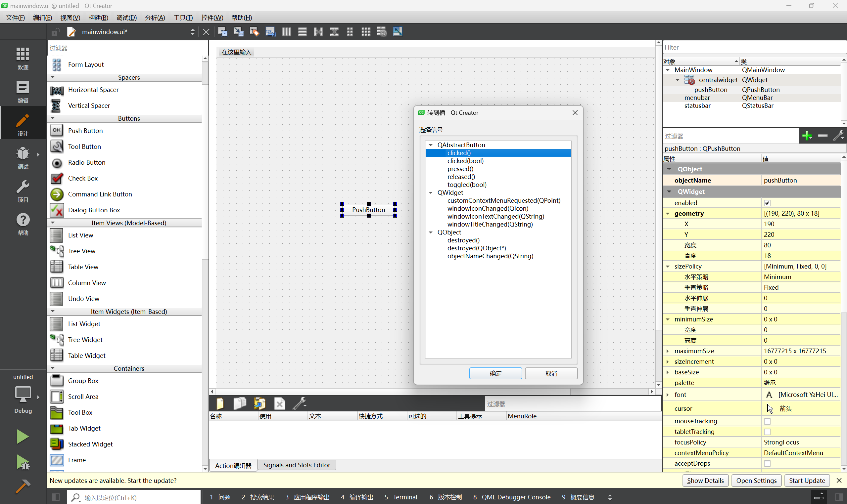Toggle the enabled property checkbox
The width and height of the screenshot is (847, 504).
[767, 203]
